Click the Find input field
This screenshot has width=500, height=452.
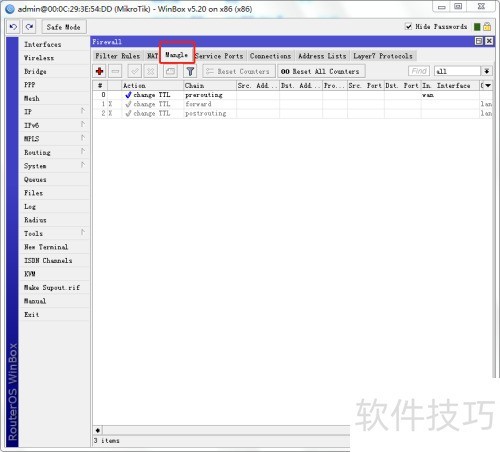pyautogui.click(x=419, y=71)
